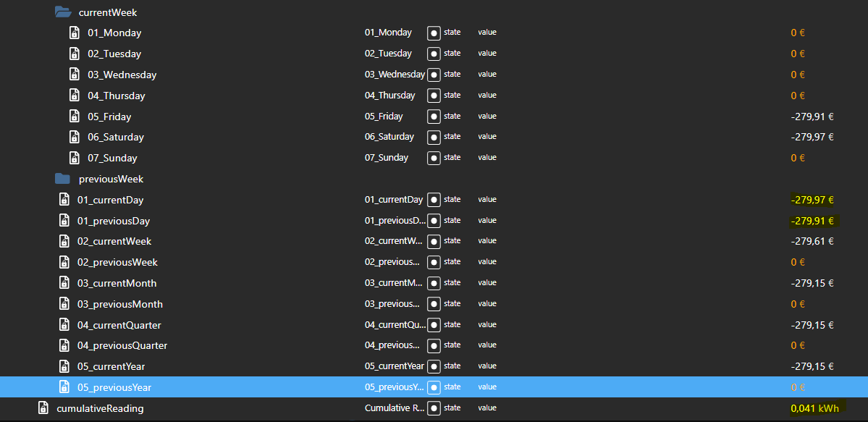Viewport: 868px width, 422px height.
Task: Click the 02_previousWeek state file icon
Action: (64, 262)
